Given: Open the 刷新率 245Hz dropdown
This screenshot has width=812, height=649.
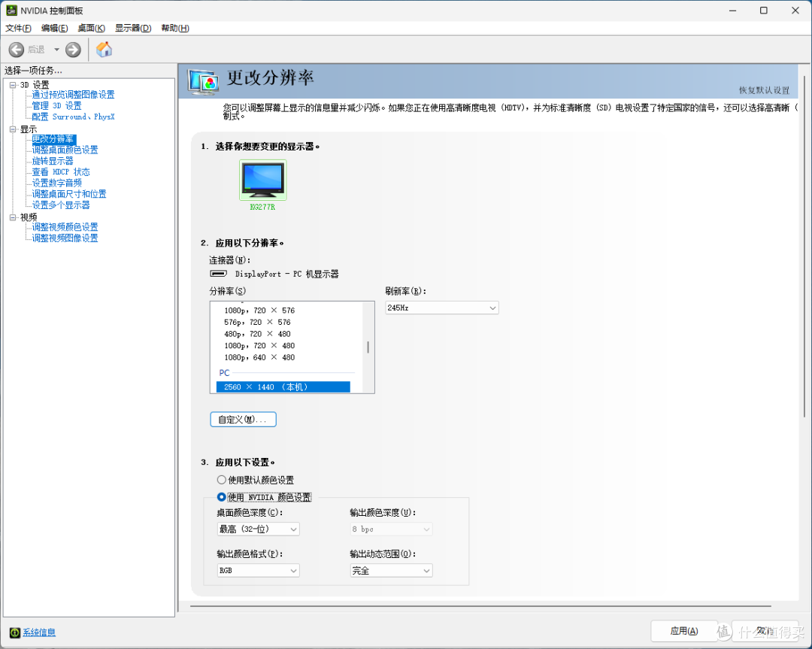Looking at the screenshot, I should (442, 308).
